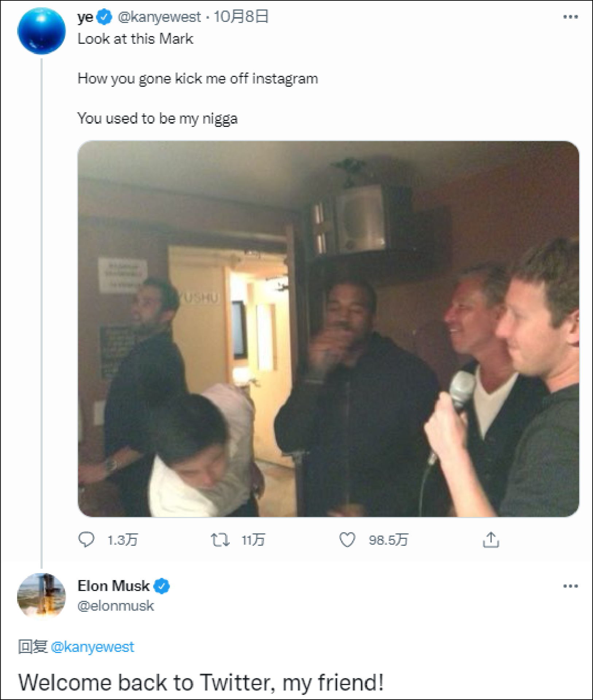
Task: Open the tweet's 10月8日 timestamp
Action: click(x=241, y=17)
